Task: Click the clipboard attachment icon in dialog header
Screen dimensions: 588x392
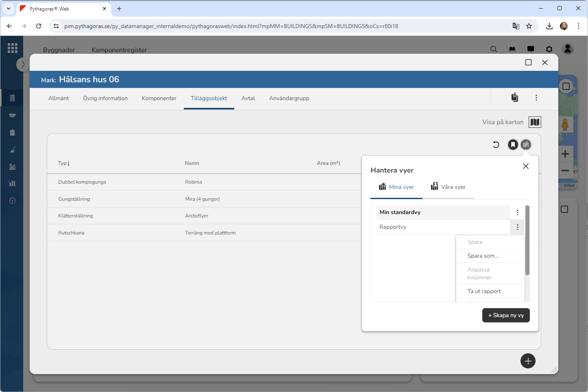Action: pos(514,98)
